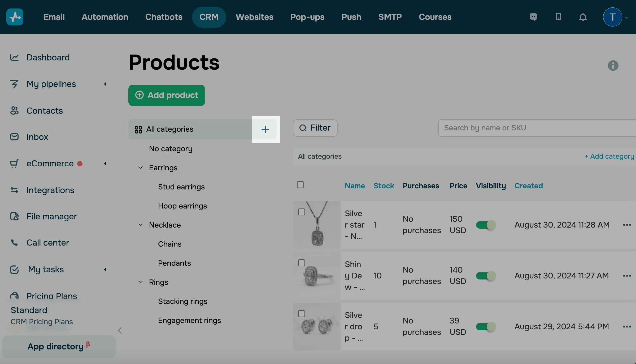Toggle visibility of the 140 USD ring
636x364 pixels.
(x=486, y=276)
